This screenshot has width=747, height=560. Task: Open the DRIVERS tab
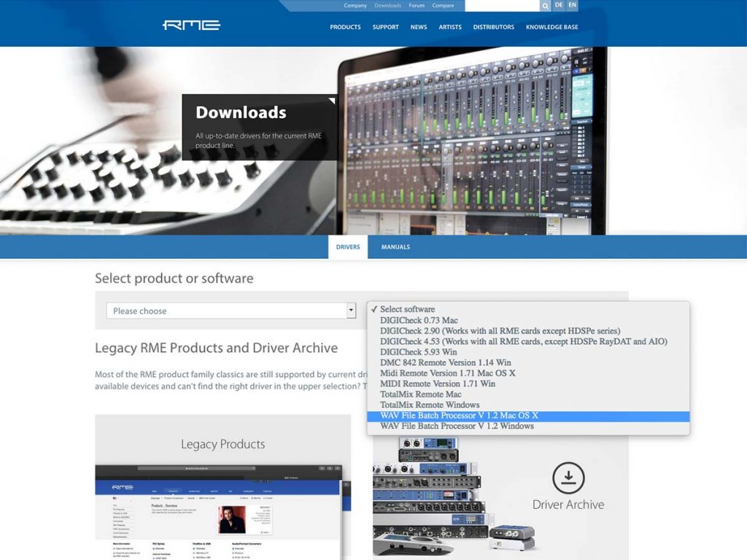pyautogui.click(x=348, y=247)
